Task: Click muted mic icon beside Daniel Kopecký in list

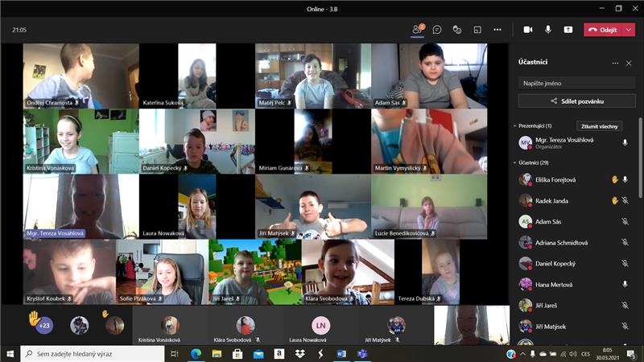Action: (625, 264)
